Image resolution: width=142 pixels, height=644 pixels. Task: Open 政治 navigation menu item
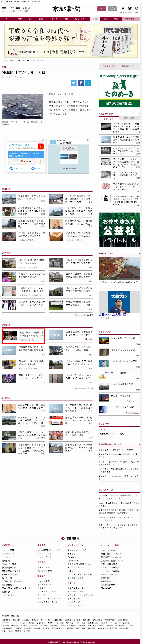(x=95, y=19)
